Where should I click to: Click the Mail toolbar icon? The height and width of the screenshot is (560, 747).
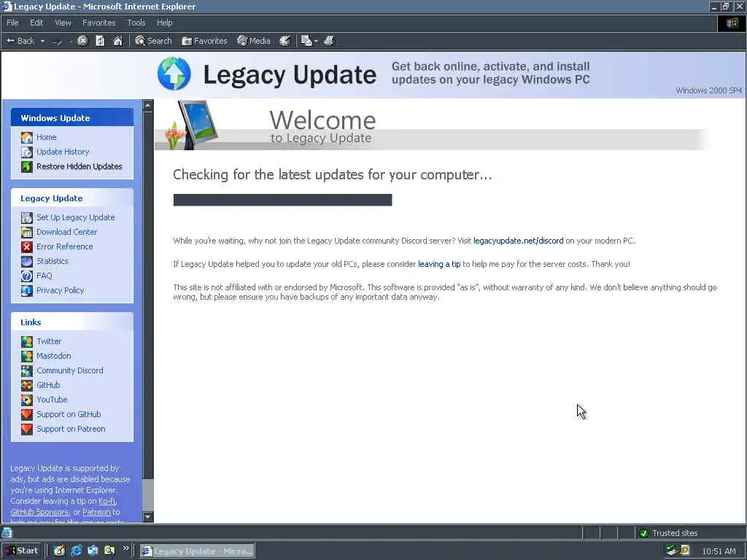(x=306, y=41)
